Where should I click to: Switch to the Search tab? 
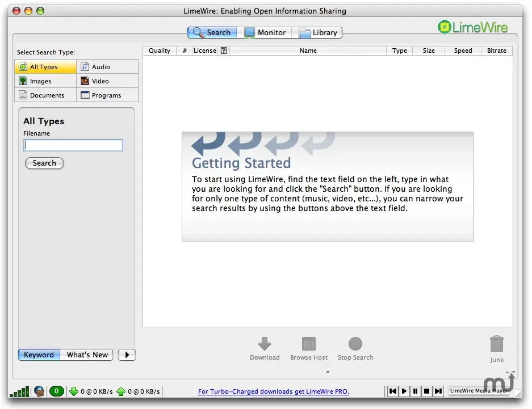point(212,32)
